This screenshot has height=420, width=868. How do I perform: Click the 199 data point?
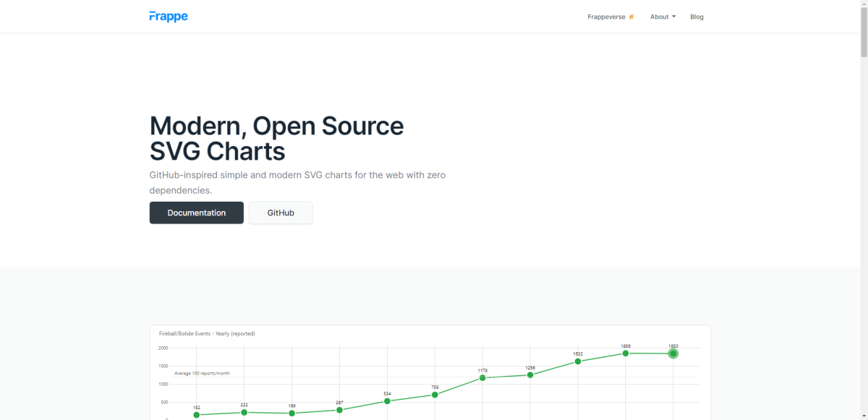point(292,413)
